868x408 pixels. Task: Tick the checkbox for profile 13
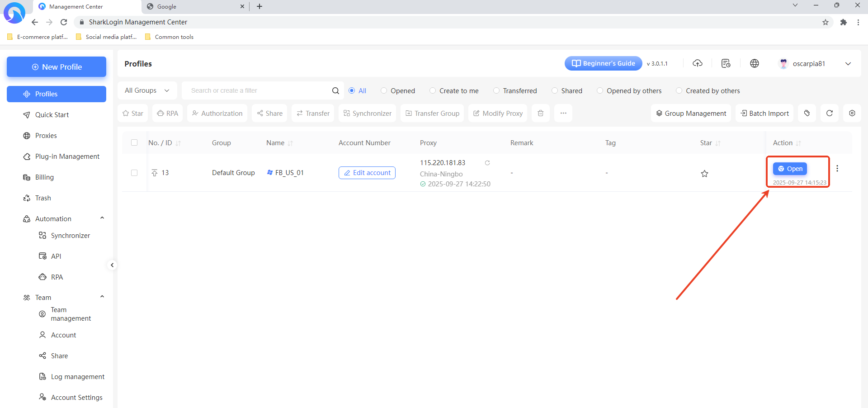(x=134, y=173)
